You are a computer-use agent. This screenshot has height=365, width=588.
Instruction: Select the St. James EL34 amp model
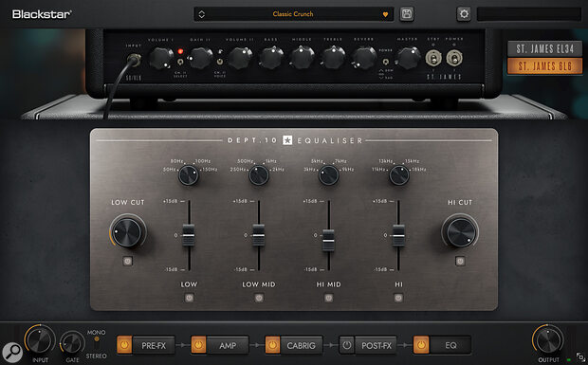(x=545, y=48)
